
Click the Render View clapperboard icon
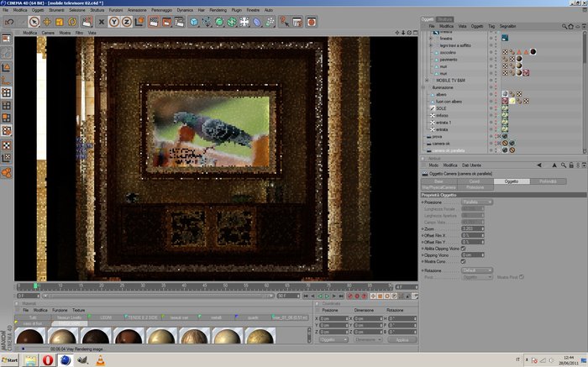pos(154,22)
